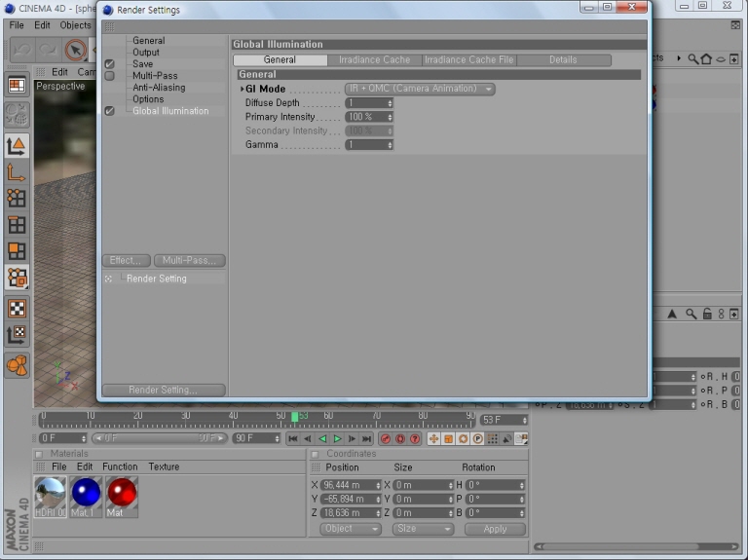Image resolution: width=748 pixels, height=560 pixels.
Task: Select the red Mat material thumbnail
Action: [x=122, y=497]
